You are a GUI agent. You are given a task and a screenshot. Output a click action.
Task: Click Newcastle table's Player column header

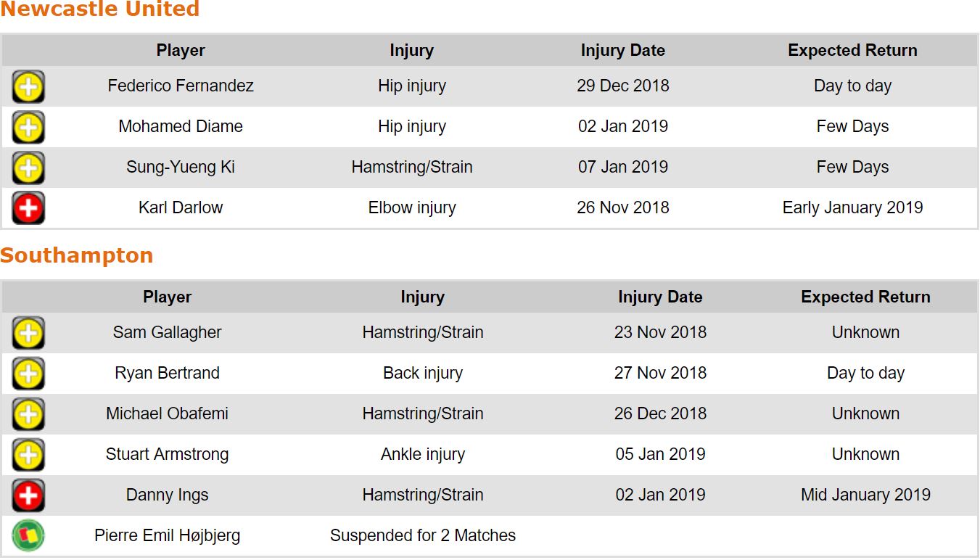[x=181, y=51]
